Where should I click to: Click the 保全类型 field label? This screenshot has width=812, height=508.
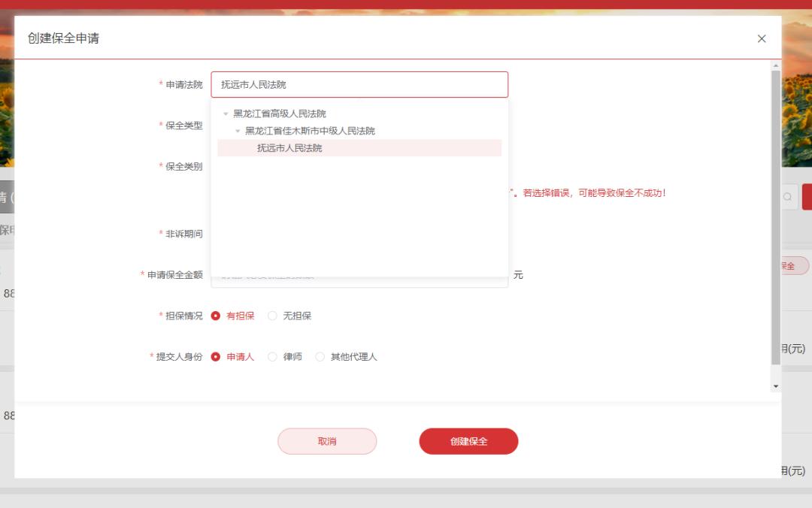(x=184, y=125)
